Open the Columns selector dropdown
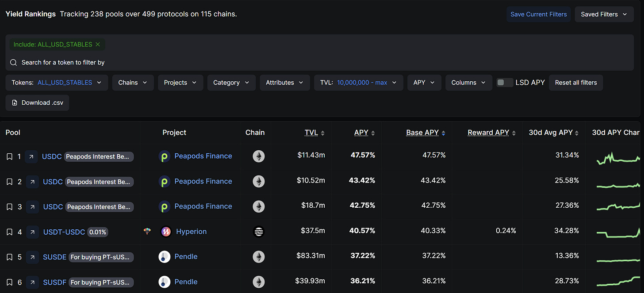Viewport: 644px width, 293px height. (469, 83)
